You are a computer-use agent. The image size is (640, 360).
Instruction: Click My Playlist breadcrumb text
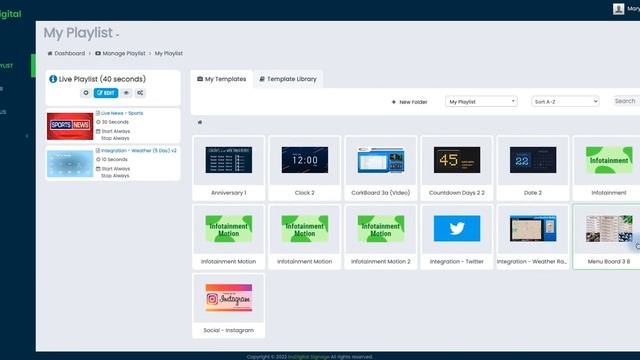(x=169, y=53)
